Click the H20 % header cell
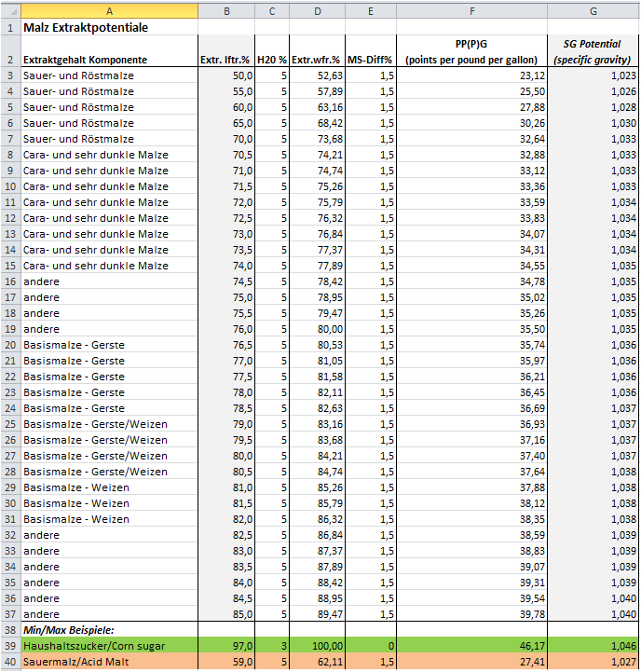Image resolution: width=641 pixels, height=672 pixels. pos(271,59)
